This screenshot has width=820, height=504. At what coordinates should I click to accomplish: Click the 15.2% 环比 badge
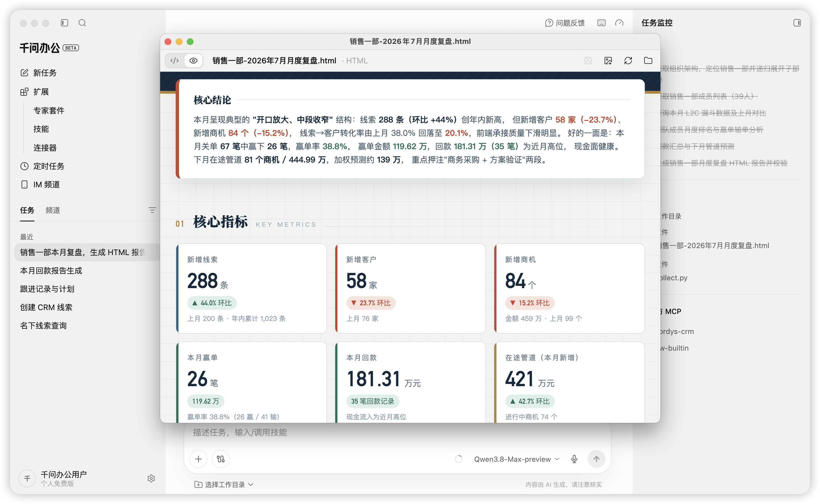(530, 303)
